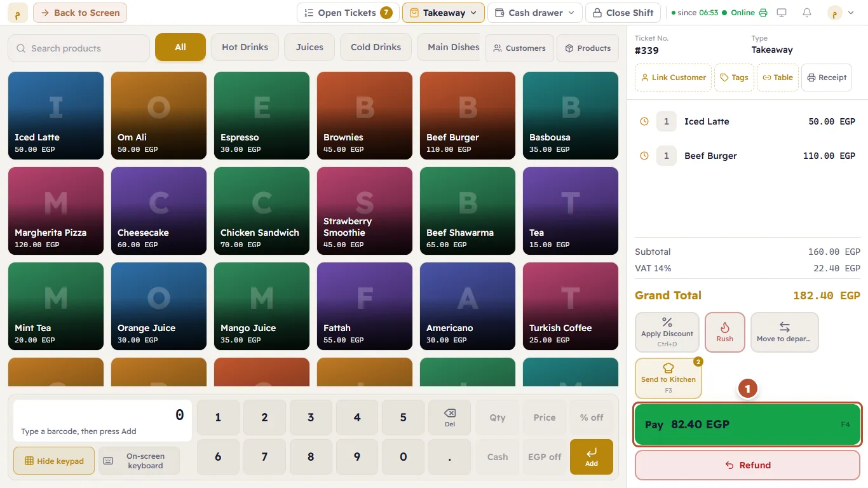This screenshot has height=488, width=868.
Task: Click the notification bell icon
Action: click(x=807, y=13)
